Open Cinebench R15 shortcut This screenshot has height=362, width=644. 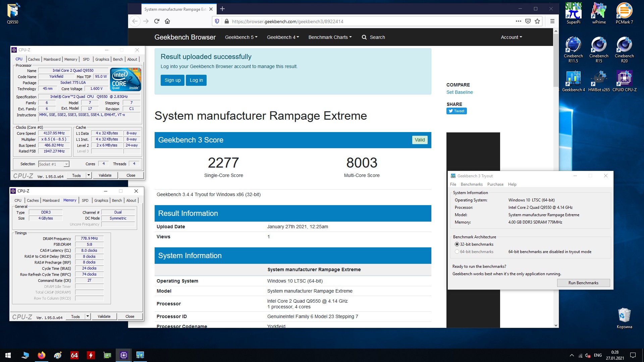coord(599,50)
